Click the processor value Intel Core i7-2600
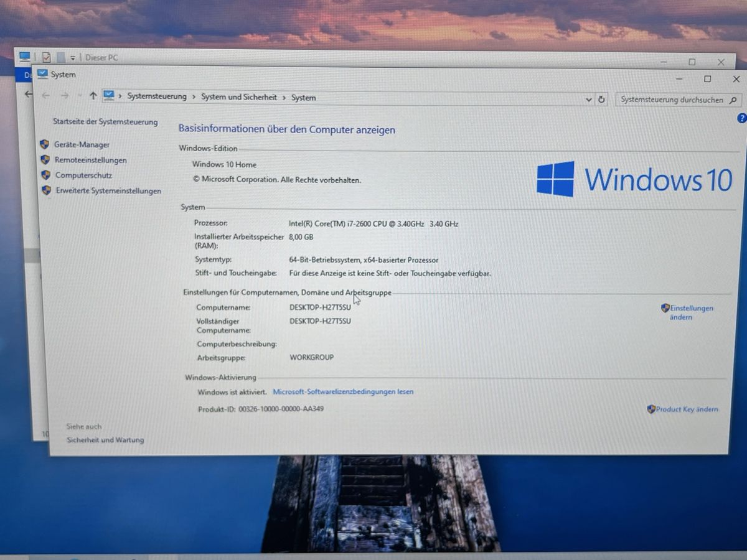Screen dimensions: 747x560 click(374, 223)
